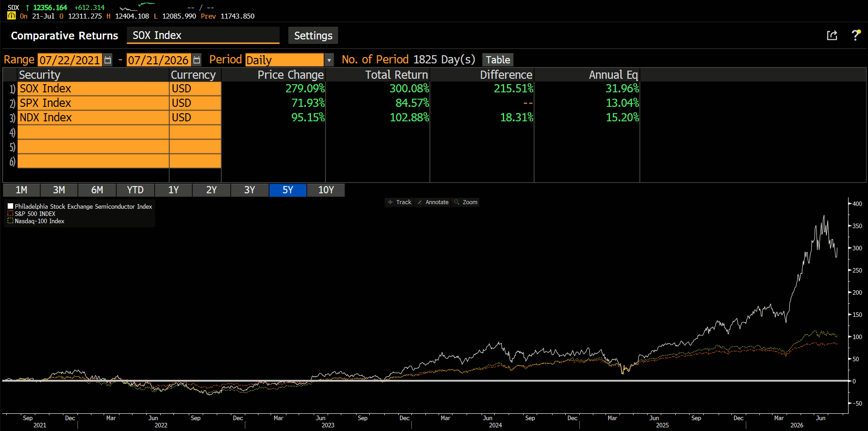This screenshot has width=868, height=431.
Task: Click the SPX annual equivalent value 13.04%
Action: (622, 103)
